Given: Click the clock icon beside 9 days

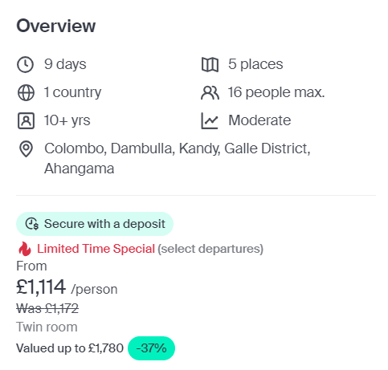Looking at the screenshot, I should (25, 64).
